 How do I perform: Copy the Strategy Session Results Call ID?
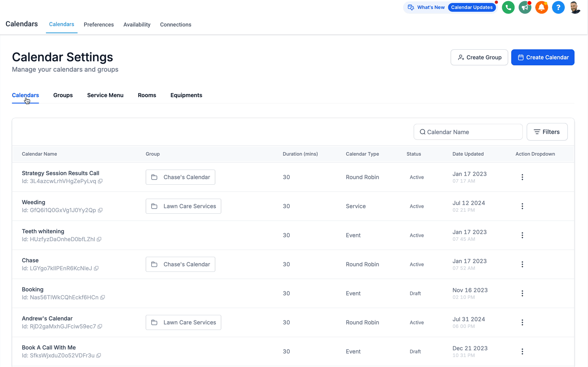pos(100,181)
